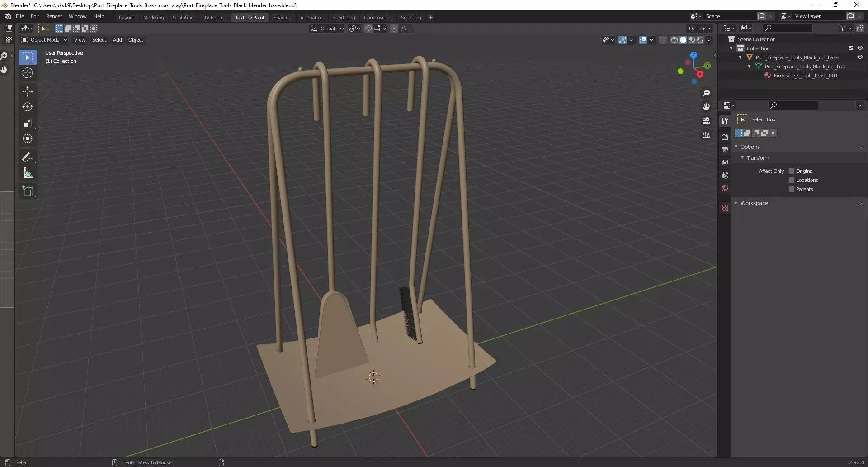This screenshot has width=868, height=467.
Task: Click the X axis on navigation gizmo
Action: (x=700, y=74)
